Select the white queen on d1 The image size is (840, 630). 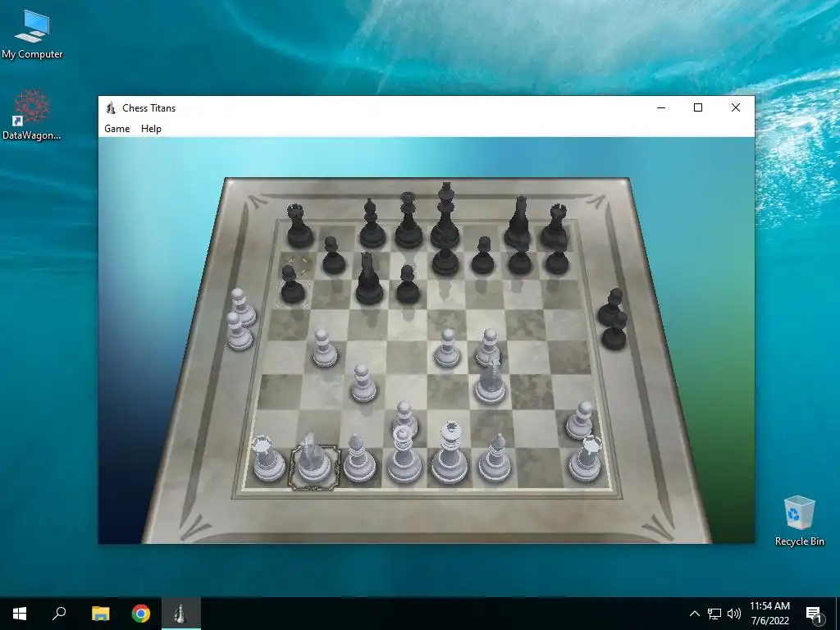404,456
